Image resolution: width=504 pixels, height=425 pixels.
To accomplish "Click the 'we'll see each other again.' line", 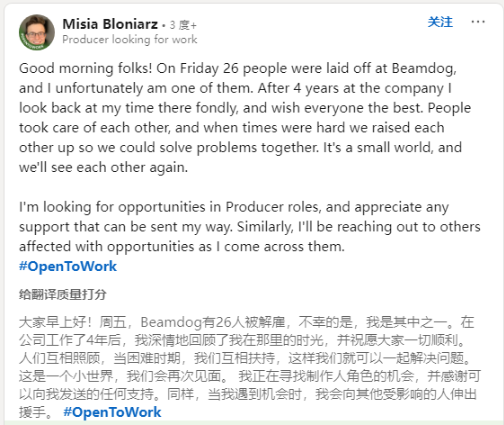I will [x=103, y=167].
